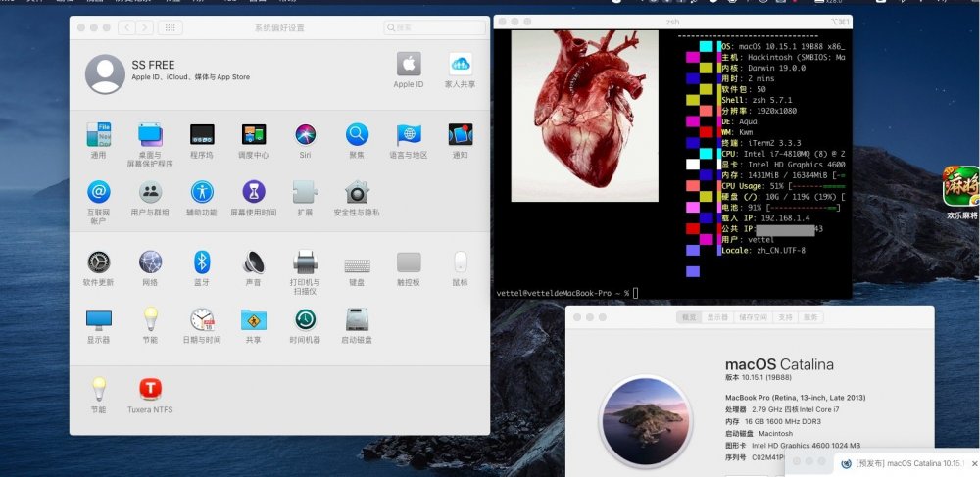The image size is (980, 477).
Task: Open 屏幕使用时间 (Screen Time) pane
Action: pos(254,192)
